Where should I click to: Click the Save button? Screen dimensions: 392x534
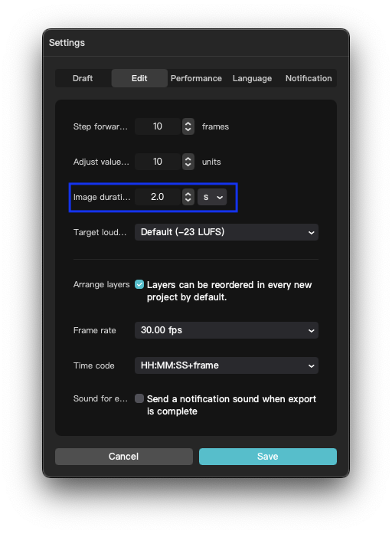(268, 457)
